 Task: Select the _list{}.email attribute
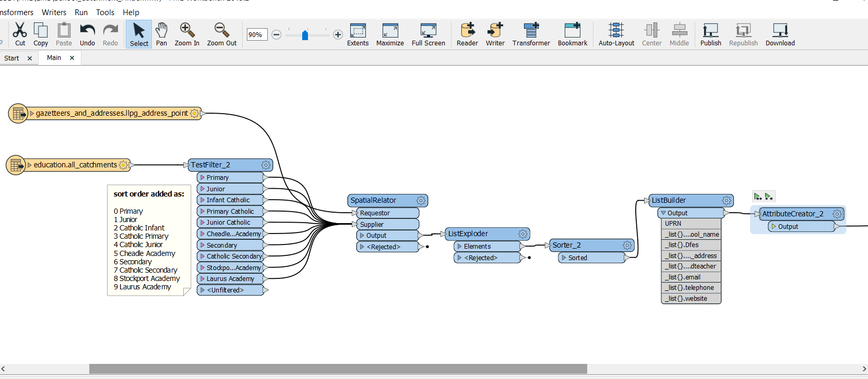[691, 277]
